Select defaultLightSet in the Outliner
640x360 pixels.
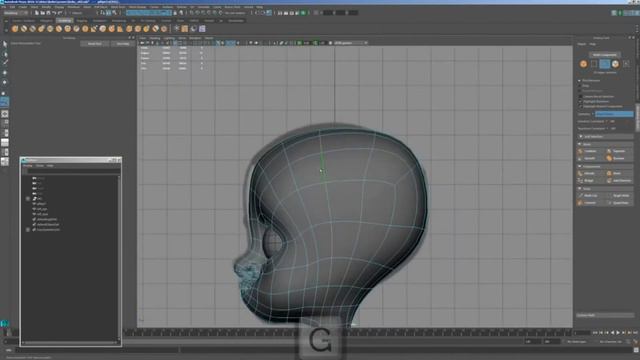click(47, 220)
